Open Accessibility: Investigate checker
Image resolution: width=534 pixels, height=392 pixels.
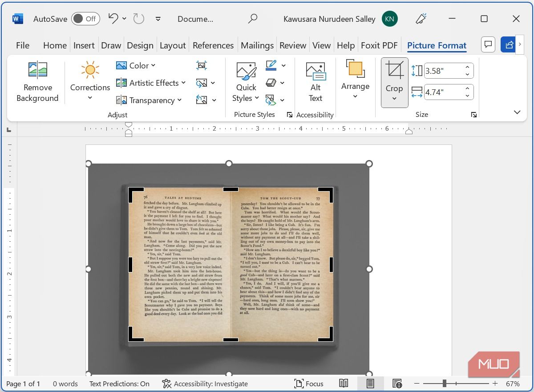[205, 384]
